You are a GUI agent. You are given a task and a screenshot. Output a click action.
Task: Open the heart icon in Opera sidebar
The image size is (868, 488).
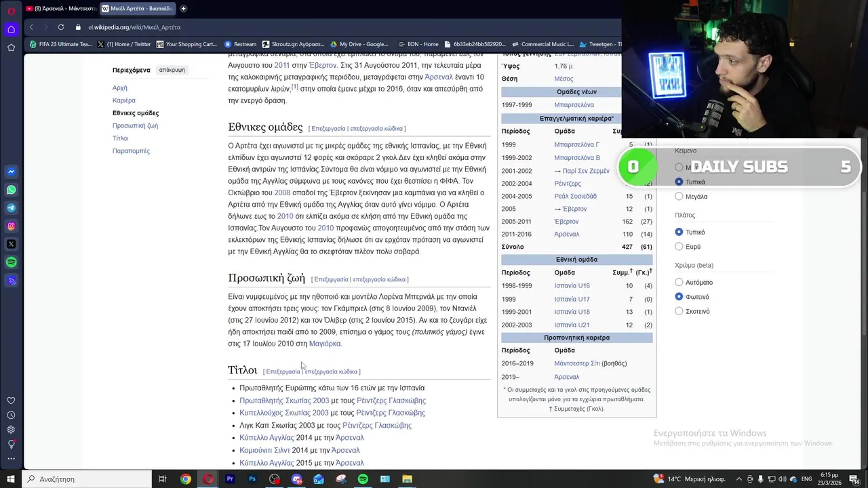pos(11,401)
